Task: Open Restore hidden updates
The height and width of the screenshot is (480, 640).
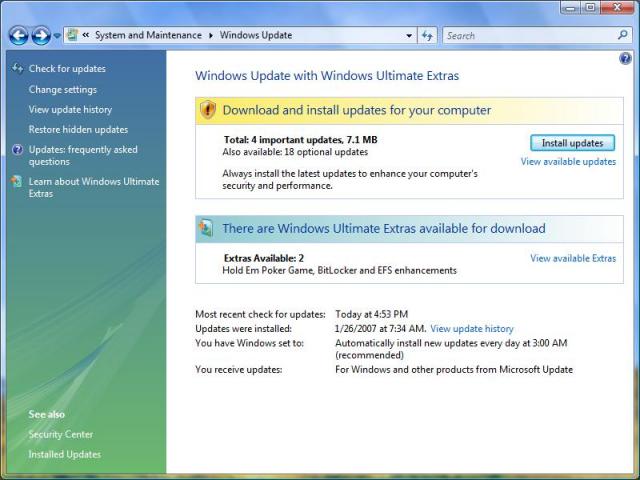Action: tap(78, 129)
